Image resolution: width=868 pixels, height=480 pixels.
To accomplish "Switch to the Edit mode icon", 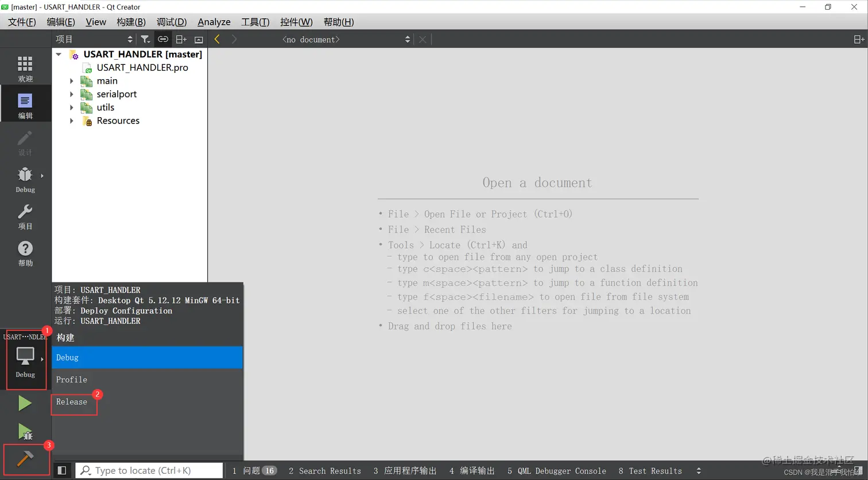I will pos(25,105).
